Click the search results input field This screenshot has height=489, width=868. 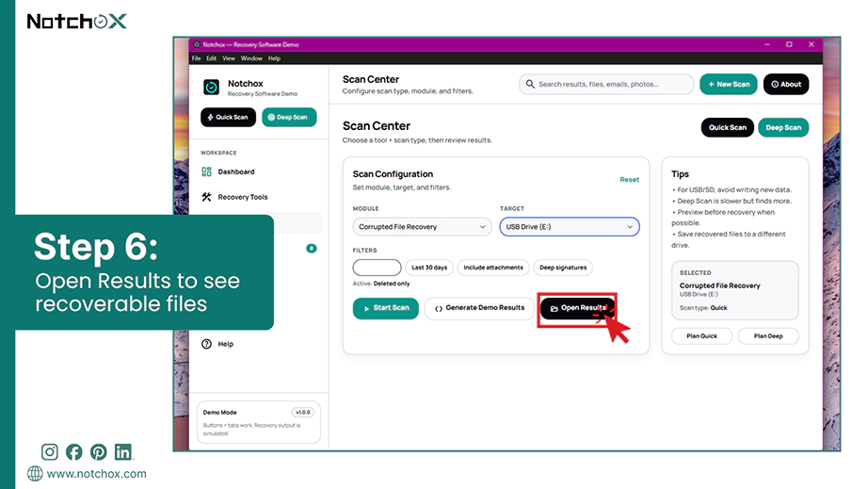tap(606, 84)
